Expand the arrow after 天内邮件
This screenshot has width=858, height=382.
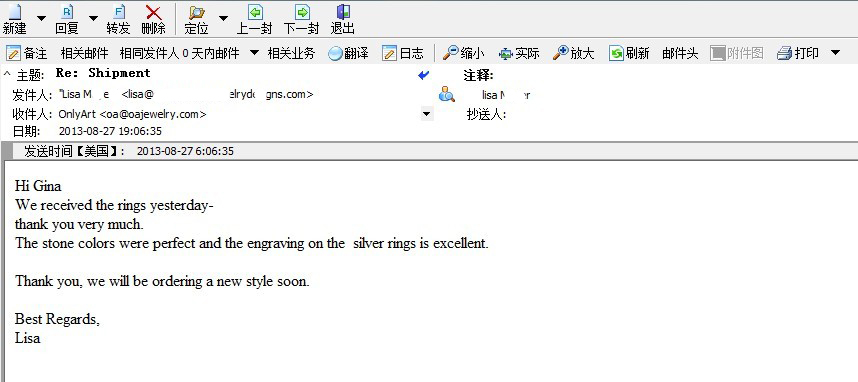pos(254,53)
